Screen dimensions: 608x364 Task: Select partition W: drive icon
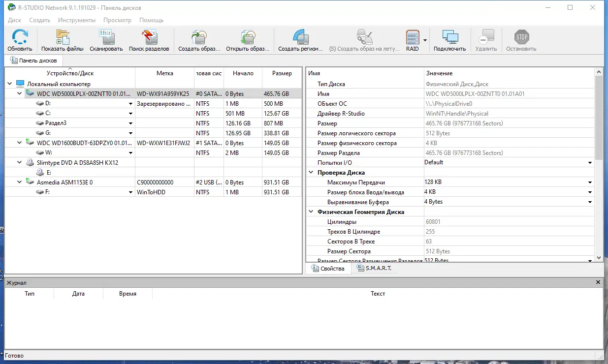40,153
